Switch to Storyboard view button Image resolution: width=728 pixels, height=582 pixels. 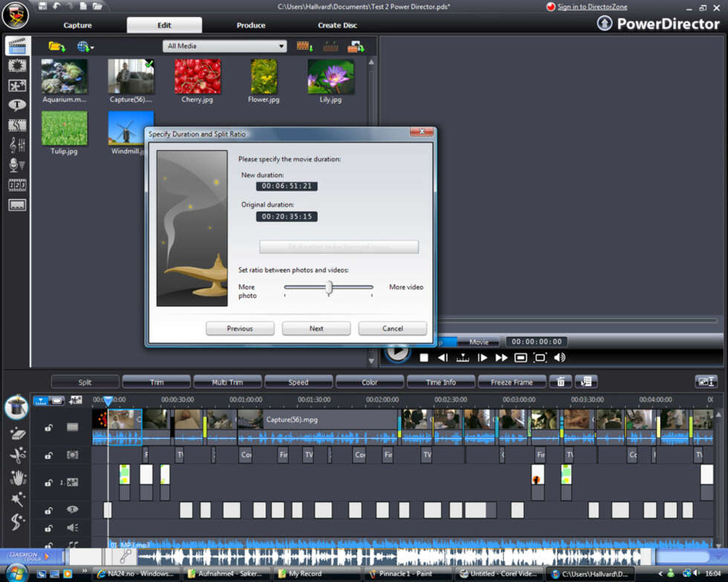point(57,401)
